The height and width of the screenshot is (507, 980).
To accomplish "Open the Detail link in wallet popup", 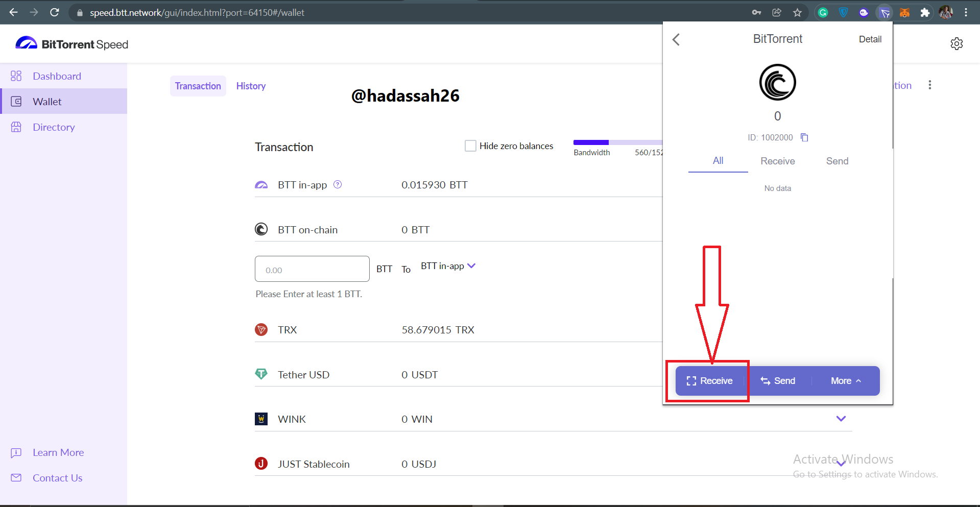I will [x=870, y=39].
